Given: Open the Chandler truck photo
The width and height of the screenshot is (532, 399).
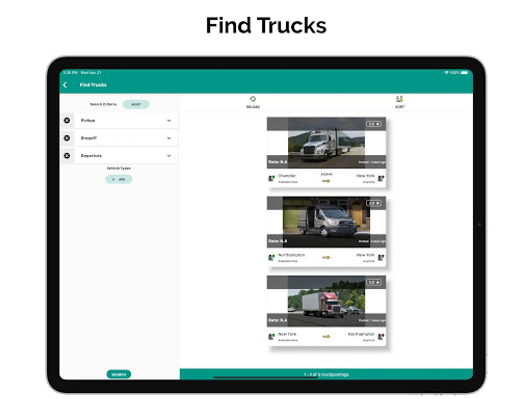Looking at the screenshot, I should 326,143.
